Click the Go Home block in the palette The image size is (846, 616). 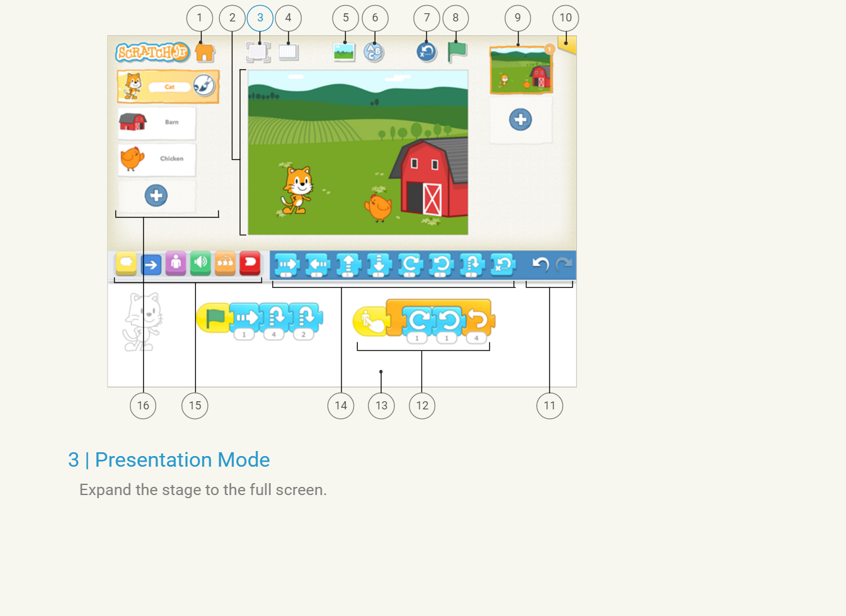pyautogui.click(x=503, y=265)
